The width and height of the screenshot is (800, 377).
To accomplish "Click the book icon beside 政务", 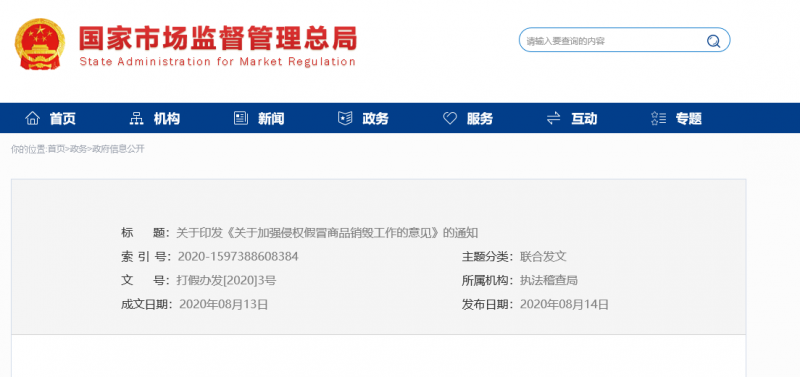I will click(x=345, y=118).
